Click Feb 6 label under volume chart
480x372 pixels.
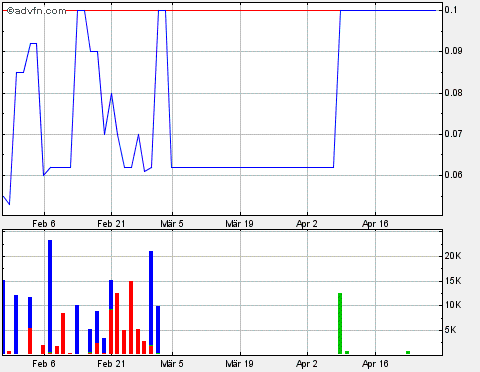pyautogui.click(x=44, y=364)
